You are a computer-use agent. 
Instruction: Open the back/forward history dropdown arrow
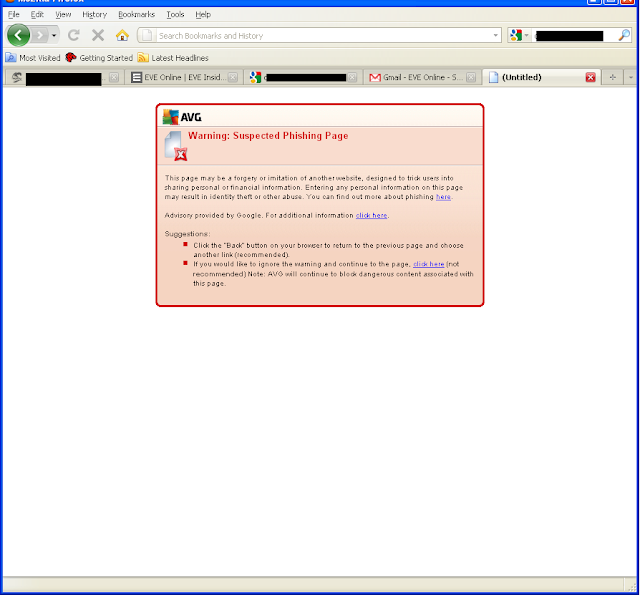click(x=54, y=36)
